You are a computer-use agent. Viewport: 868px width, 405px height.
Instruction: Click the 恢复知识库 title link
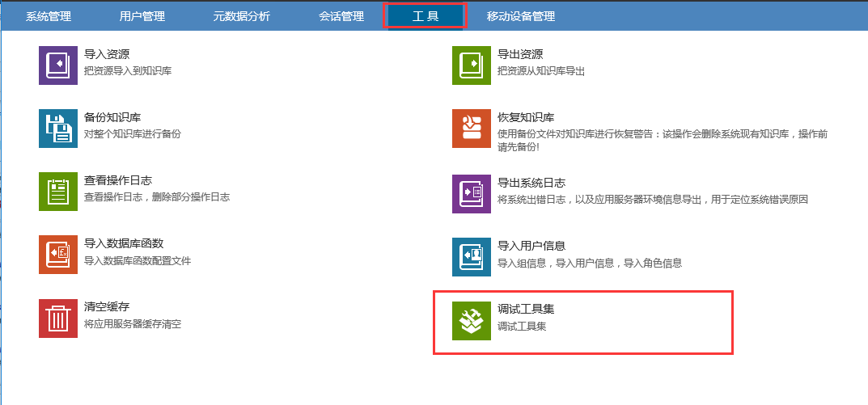coord(526,117)
